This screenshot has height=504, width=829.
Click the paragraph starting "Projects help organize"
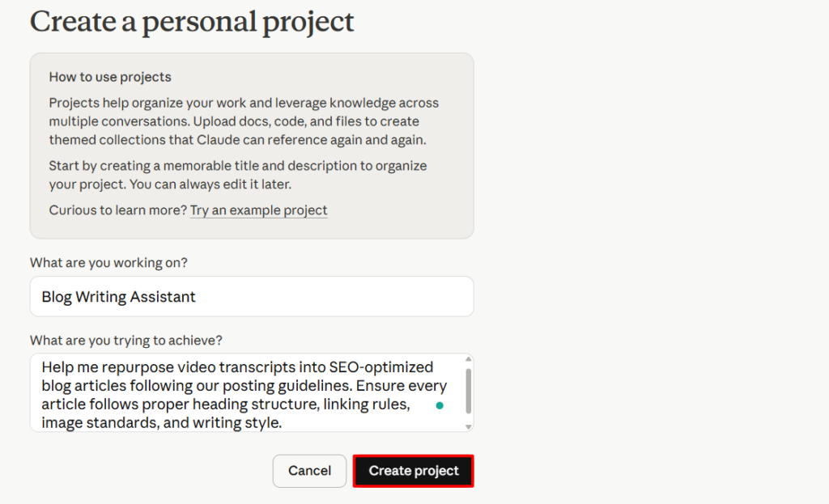coord(243,121)
